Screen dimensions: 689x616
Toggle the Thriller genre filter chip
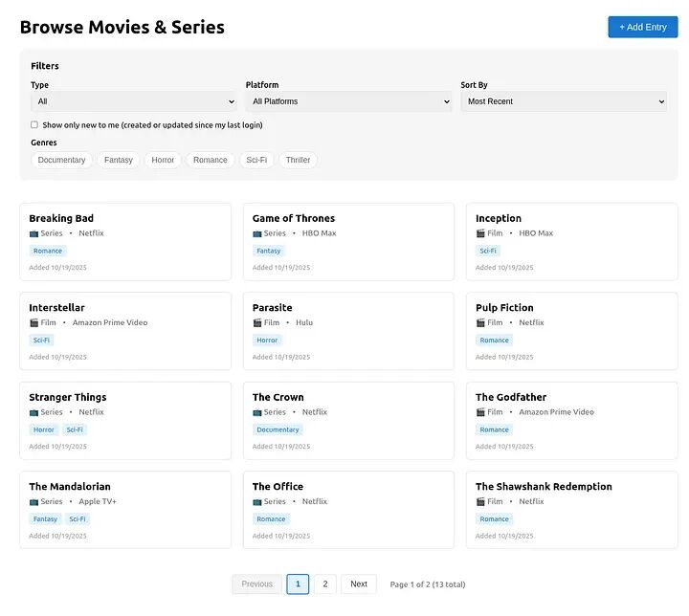point(298,160)
